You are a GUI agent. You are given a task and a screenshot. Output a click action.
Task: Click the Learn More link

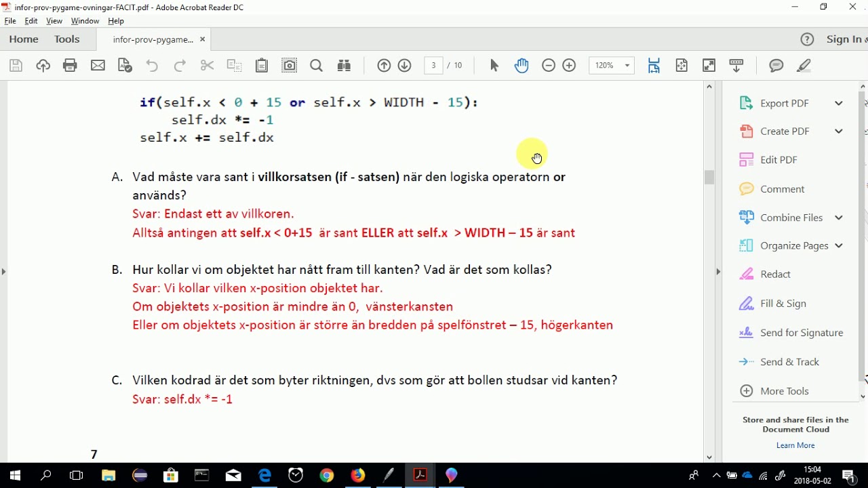795,445
